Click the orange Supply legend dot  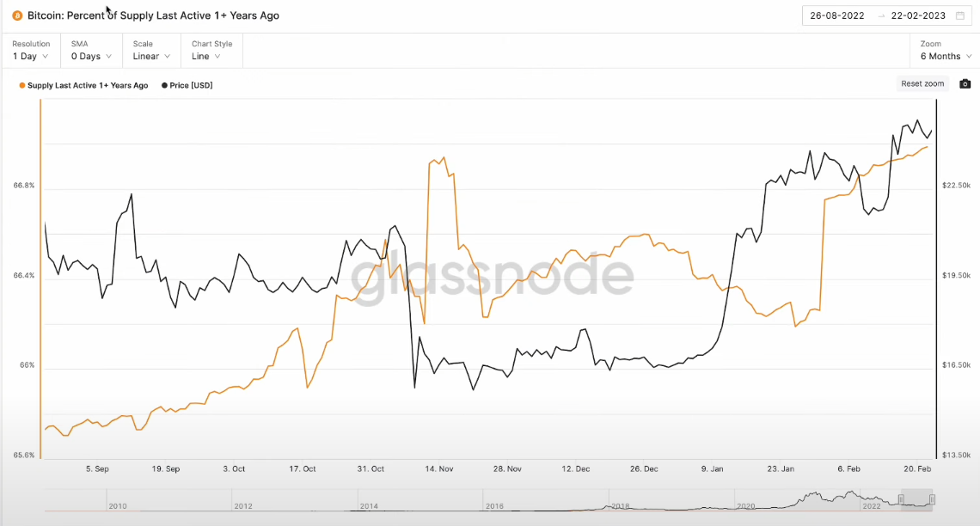tap(22, 86)
